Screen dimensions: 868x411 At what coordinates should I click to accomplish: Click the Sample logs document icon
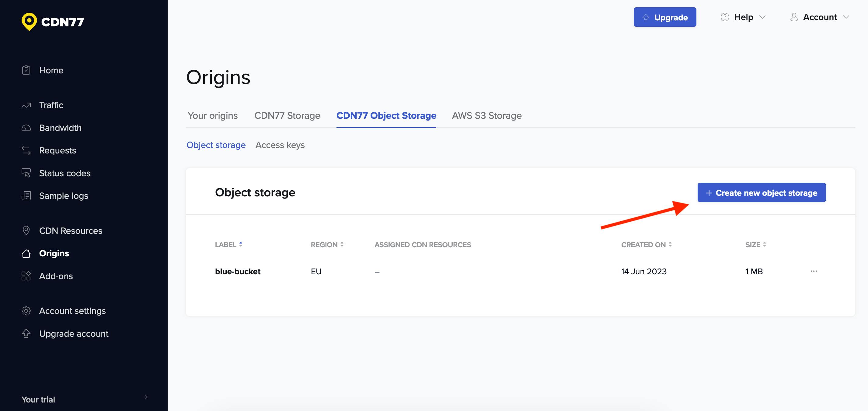tap(26, 195)
